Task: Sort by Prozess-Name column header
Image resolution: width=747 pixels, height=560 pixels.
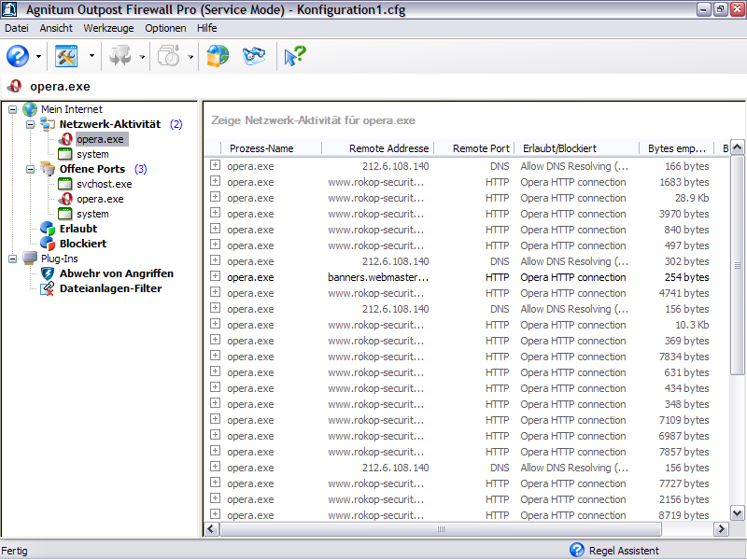Action: coord(272,148)
